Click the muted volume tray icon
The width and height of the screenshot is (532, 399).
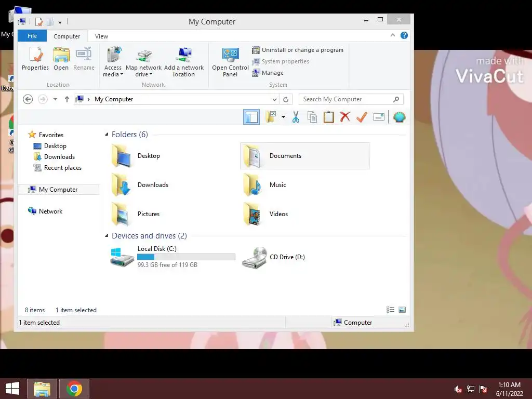pyautogui.click(x=458, y=389)
